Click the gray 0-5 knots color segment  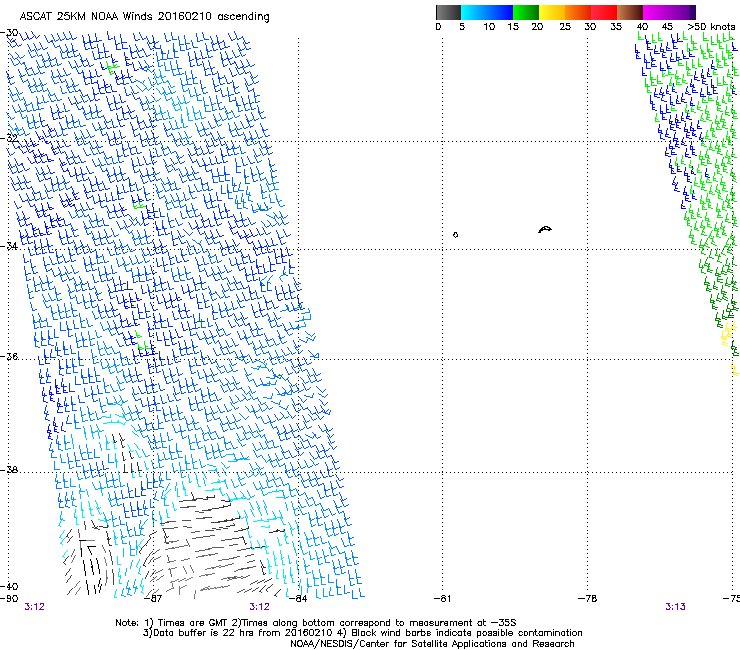click(x=448, y=12)
